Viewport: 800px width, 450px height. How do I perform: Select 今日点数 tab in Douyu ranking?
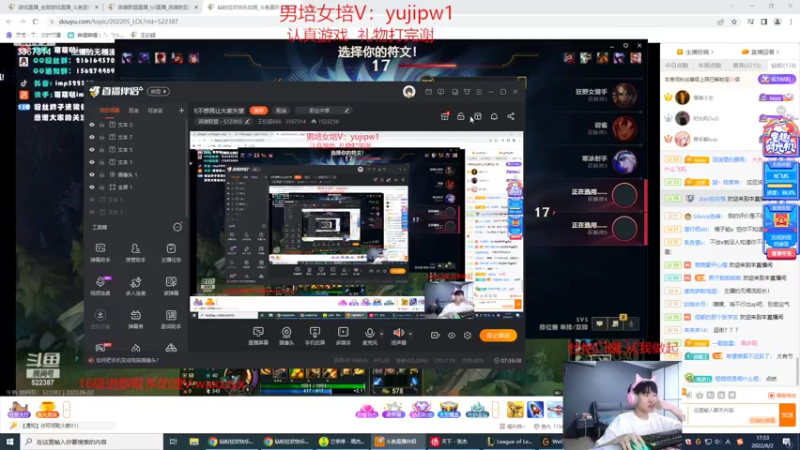[x=677, y=65]
